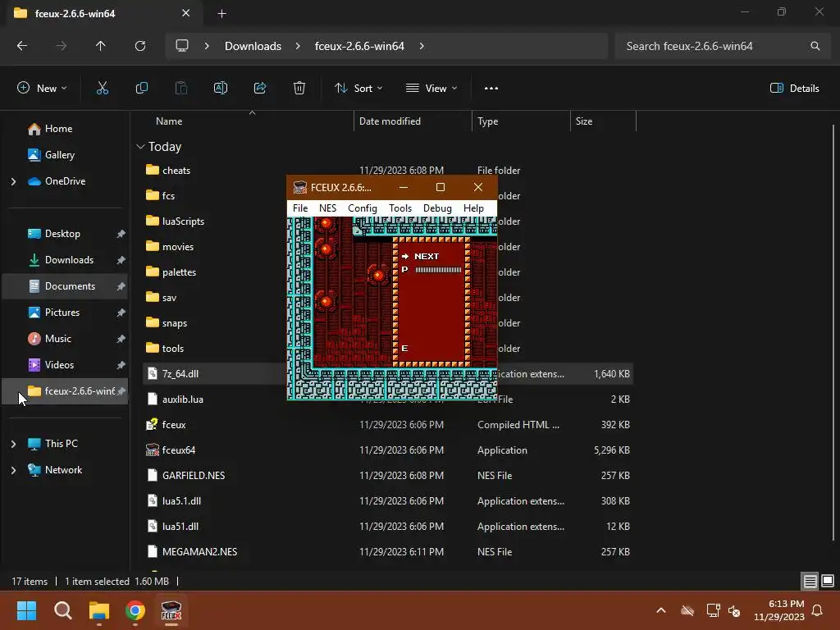Image resolution: width=840 pixels, height=630 pixels.
Task: Expand Network tree node
Action: (13, 470)
